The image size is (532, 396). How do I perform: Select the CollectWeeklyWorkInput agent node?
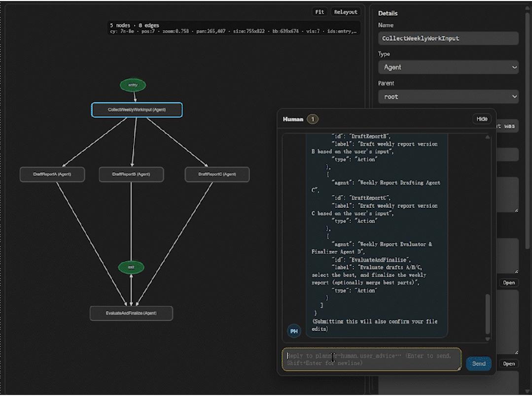coord(137,109)
